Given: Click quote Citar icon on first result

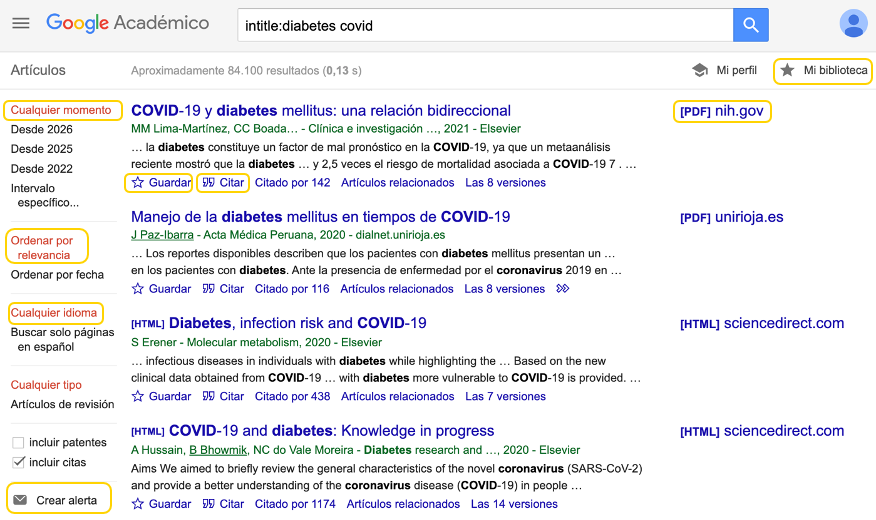Looking at the screenshot, I should coord(209,183).
